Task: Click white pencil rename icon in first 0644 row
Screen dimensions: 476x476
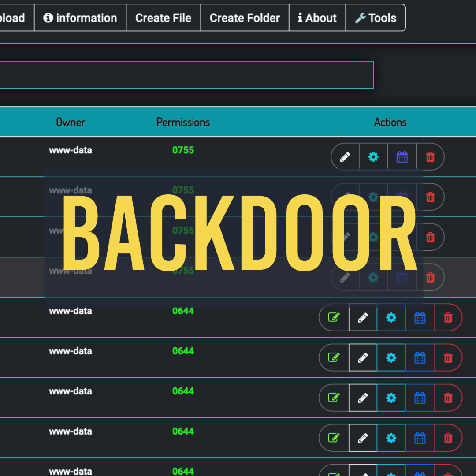Action: 363,317
